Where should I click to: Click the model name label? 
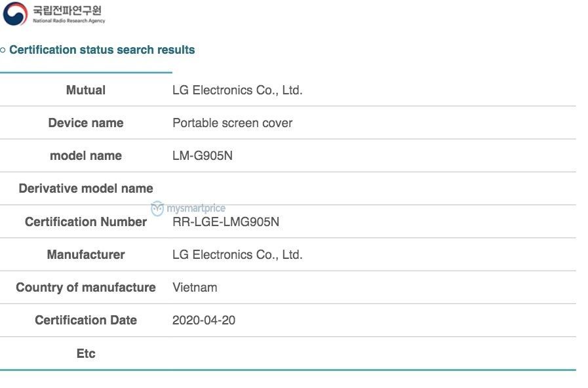point(85,156)
